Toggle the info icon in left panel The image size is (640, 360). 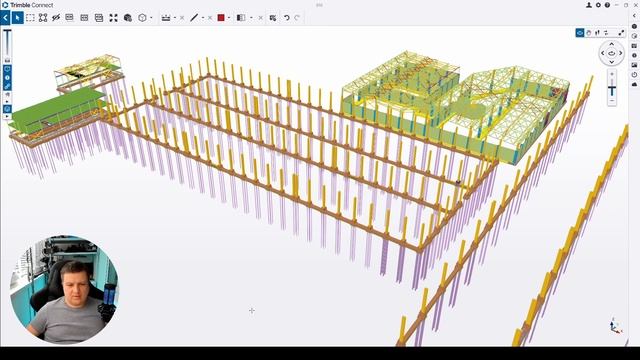(7, 78)
